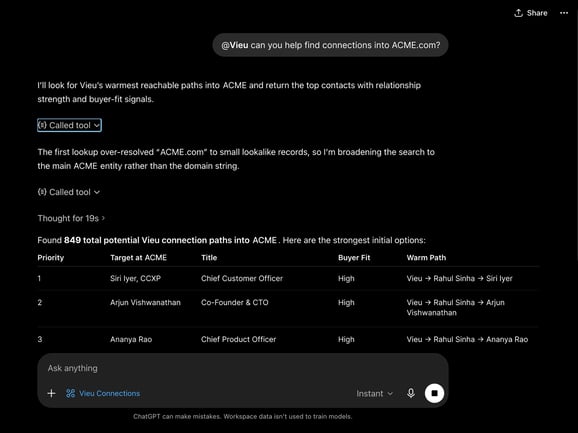
Task: Click the Co-Founder & CTO title cell
Action: click(x=234, y=303)
